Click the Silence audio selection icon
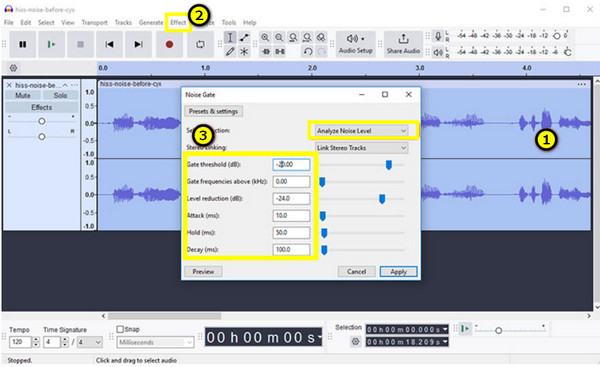Screen dimensions: 600x367 point(280,51)
